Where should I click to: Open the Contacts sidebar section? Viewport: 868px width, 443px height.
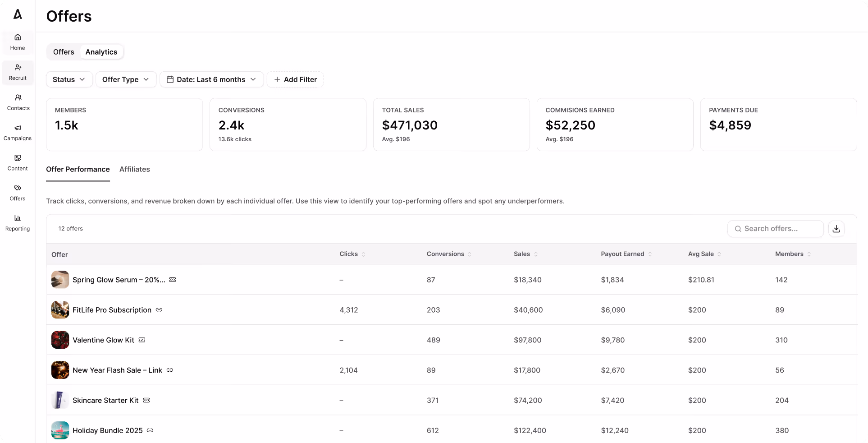coord(18,102)
